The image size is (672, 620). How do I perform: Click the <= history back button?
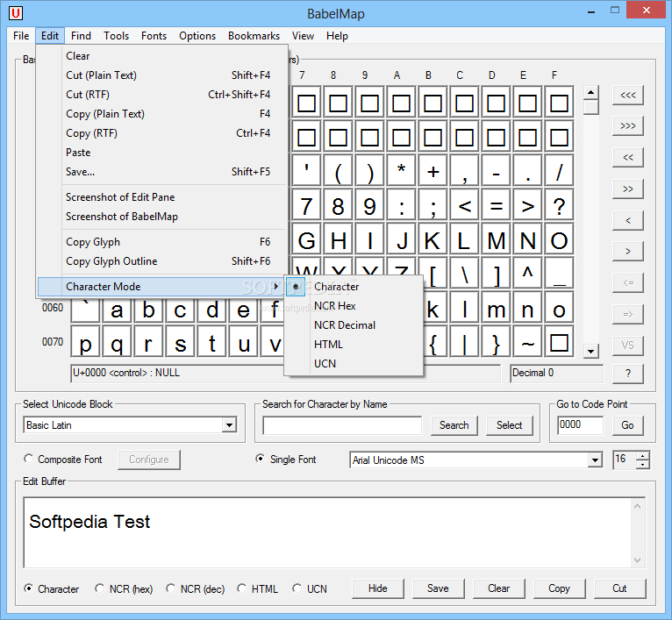point(628,282)
